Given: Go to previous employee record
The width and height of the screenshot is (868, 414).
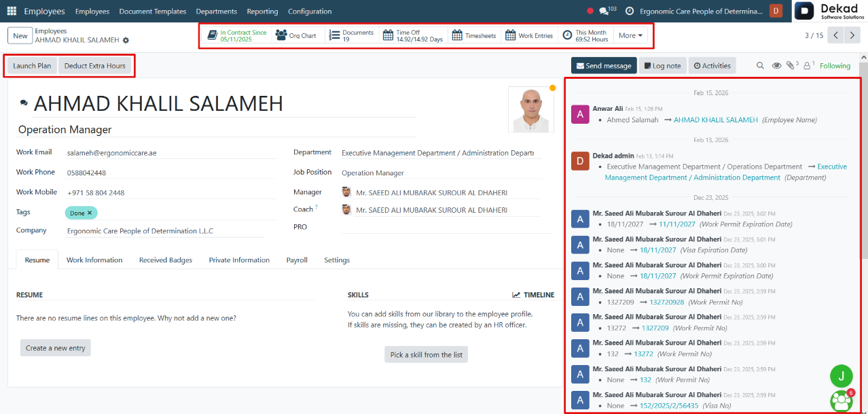Looking at the screenshot, I should click(x=836, y=35).
